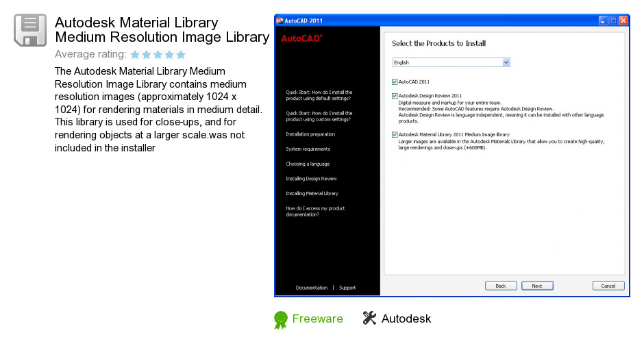Click the 'Average rating:' label
This screenshot has height=350, width=644.
(90, 54)
